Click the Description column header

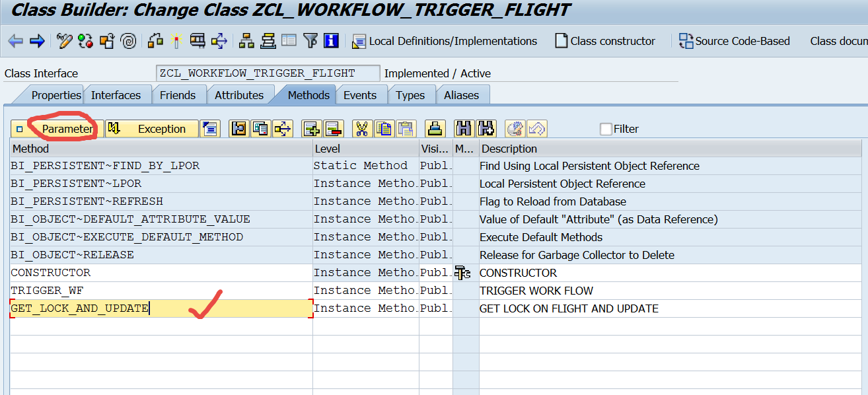pos(670,149)
